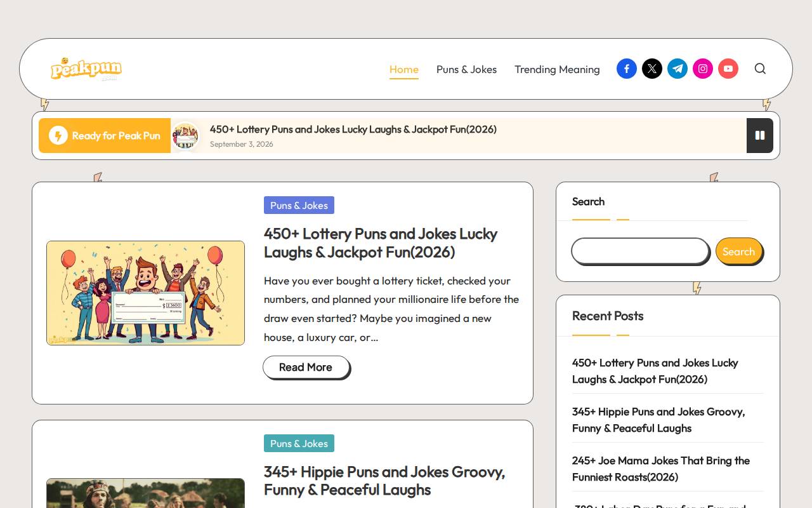812x508 pixels.
Task: Click Read More on Lottery post
Action: [306, 367]
